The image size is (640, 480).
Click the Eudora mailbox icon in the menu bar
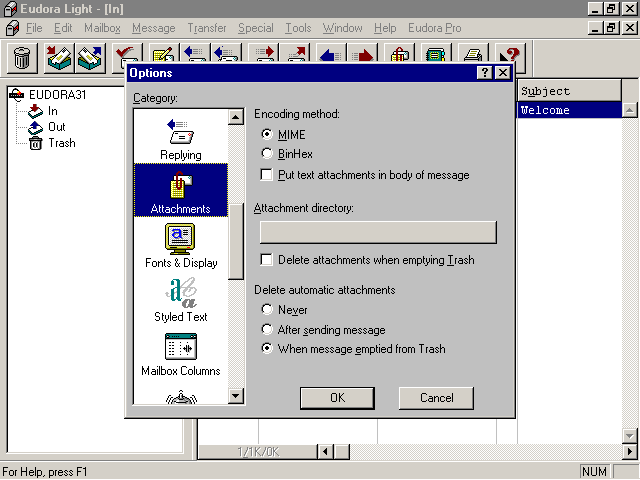[13, 28]
